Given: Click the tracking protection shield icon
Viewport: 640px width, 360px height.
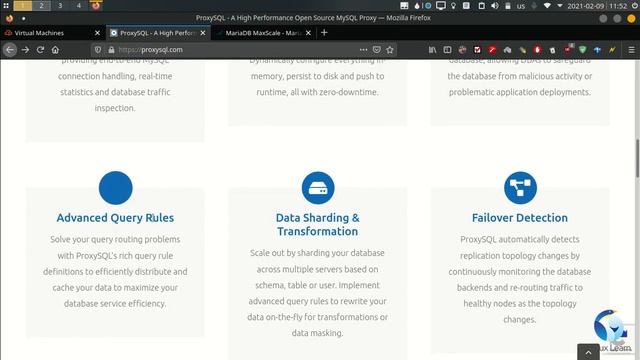Looking at the screenshot, I should [98, 50].
